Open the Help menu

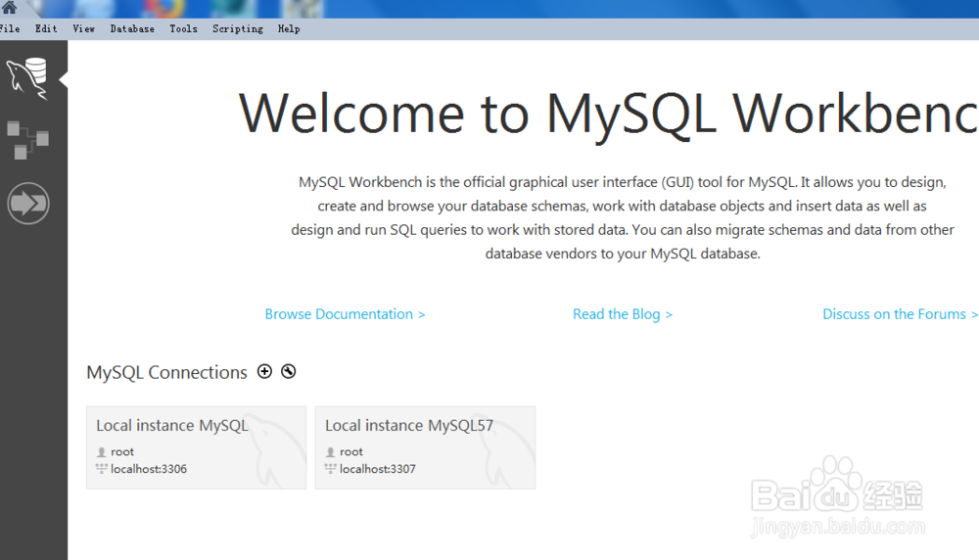[x=289, y=28]
